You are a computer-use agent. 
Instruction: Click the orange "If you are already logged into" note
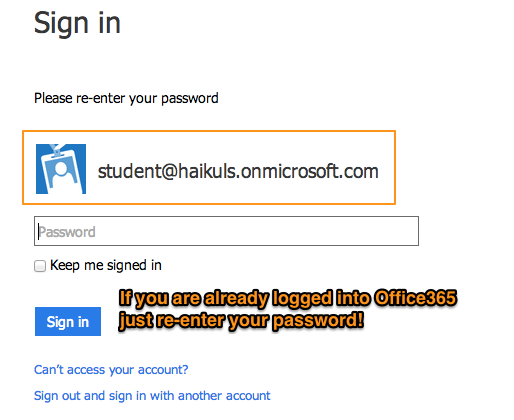coord(245,298)
